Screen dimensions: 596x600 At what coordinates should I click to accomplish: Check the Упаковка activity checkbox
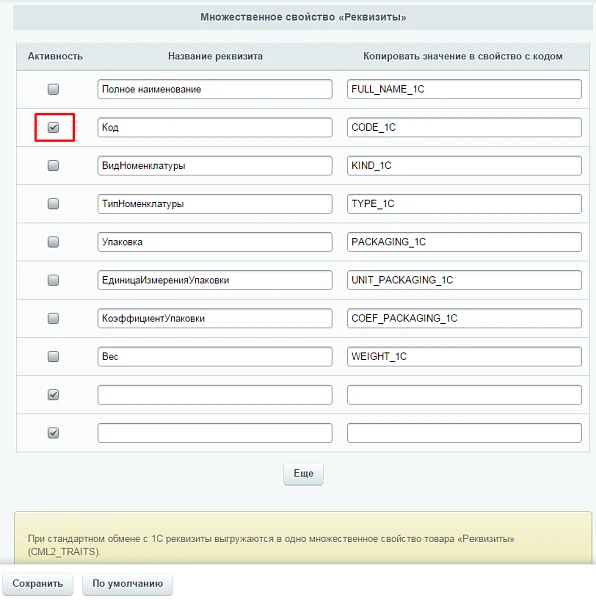pos(53,242)
